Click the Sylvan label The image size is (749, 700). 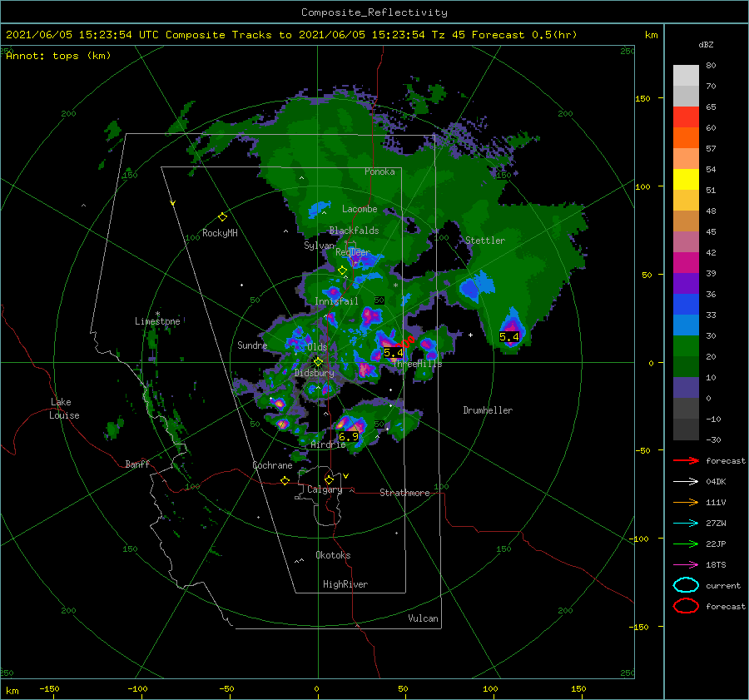[319, 246]
